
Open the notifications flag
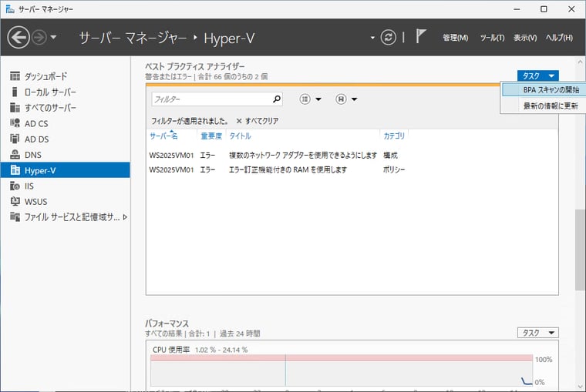pyautogui.click(x=421, y=37)
